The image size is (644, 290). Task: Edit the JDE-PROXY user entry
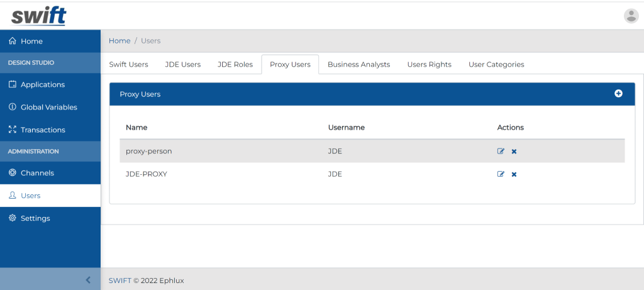[x=501, y=174]
